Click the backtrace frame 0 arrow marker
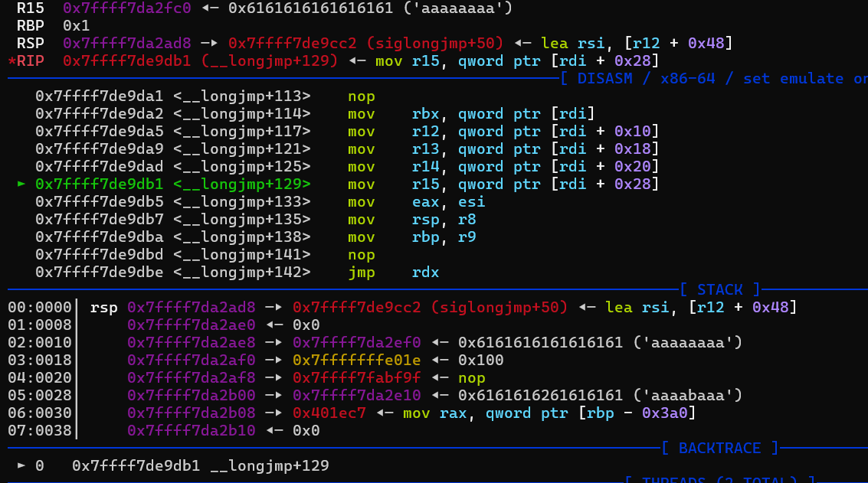868x483 pixels. [x=21, y=465]
